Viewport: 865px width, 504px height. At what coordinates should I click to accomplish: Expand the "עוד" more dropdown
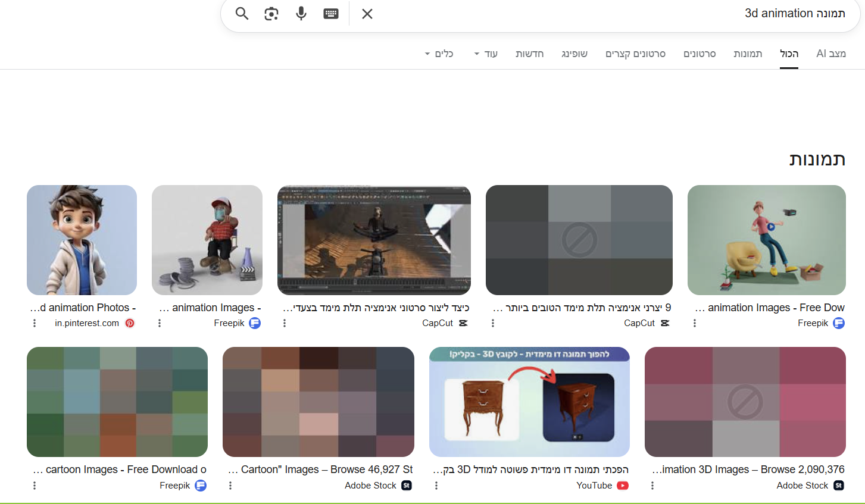pyautogui.click(x=486, y=54)
